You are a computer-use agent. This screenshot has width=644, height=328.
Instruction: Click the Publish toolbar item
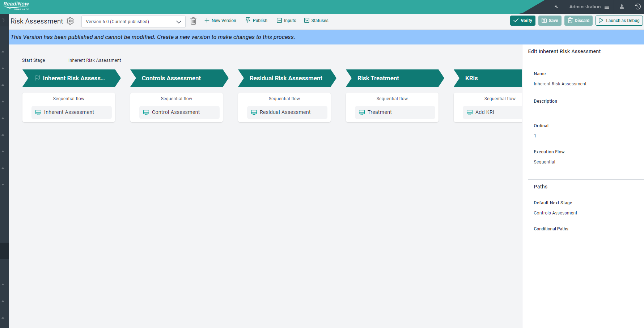(257, 21)
